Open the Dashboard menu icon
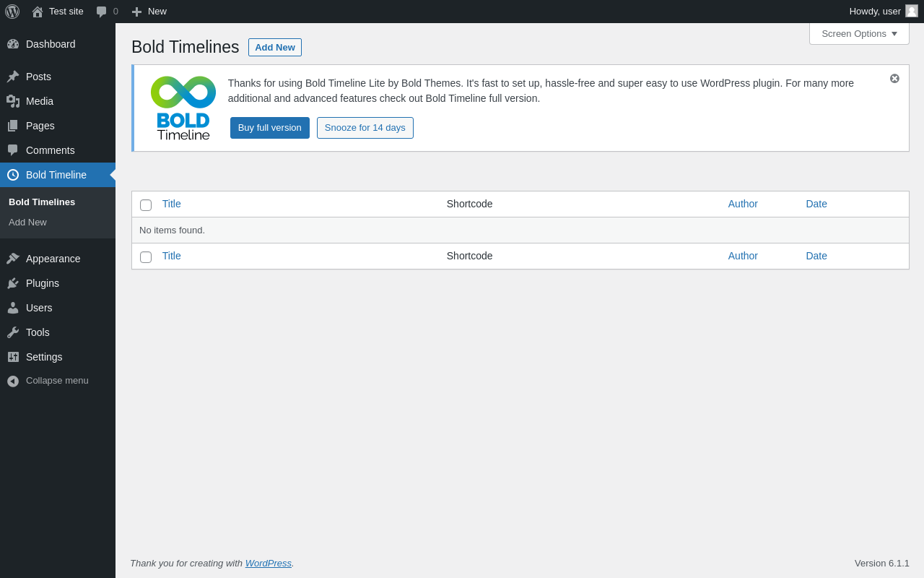Viewport: 924px width, 578px height. 13,44
